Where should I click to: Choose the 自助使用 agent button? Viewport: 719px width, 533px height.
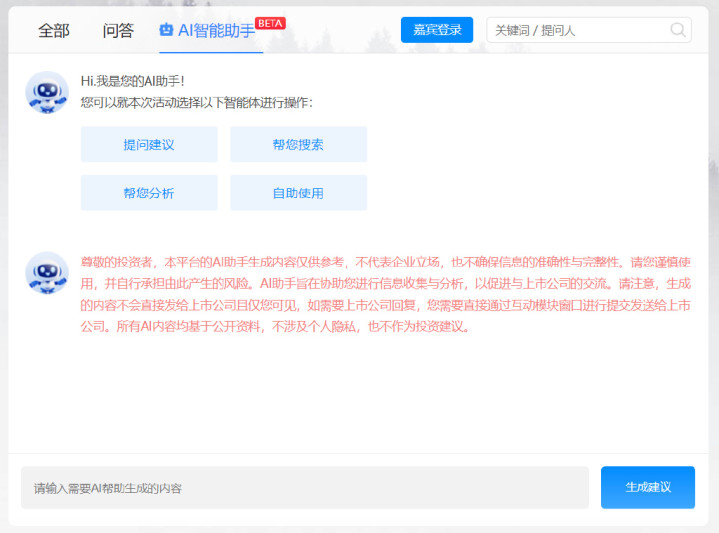click(x=299, y=193)
